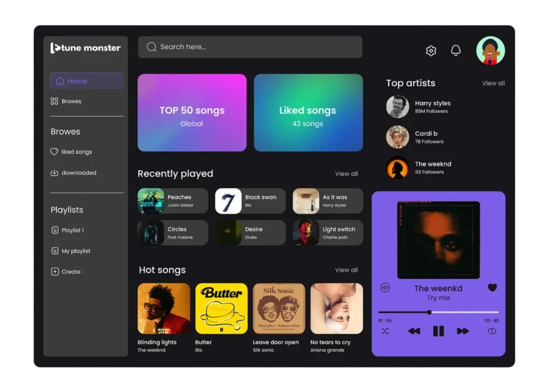Play Desire by Drake
Image resolution: width=549 pixels, height=392 pixels.
coord(250,233)
